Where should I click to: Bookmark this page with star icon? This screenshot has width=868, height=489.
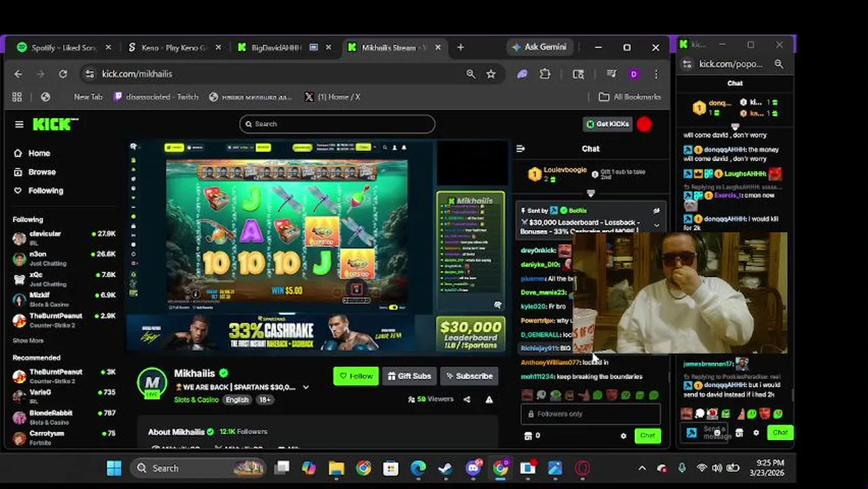coord(491,74)
